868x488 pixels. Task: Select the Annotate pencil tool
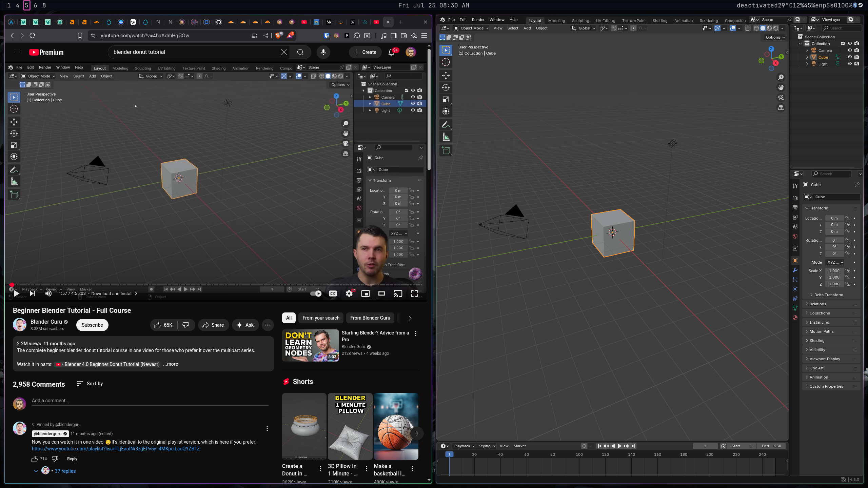(x=446, y=125)
